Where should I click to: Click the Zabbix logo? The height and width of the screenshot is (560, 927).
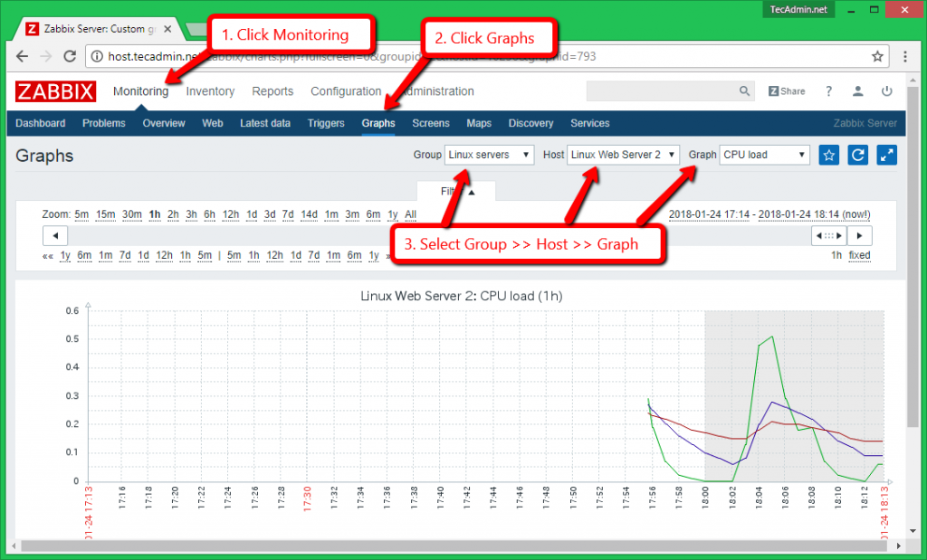click(54, 91)
